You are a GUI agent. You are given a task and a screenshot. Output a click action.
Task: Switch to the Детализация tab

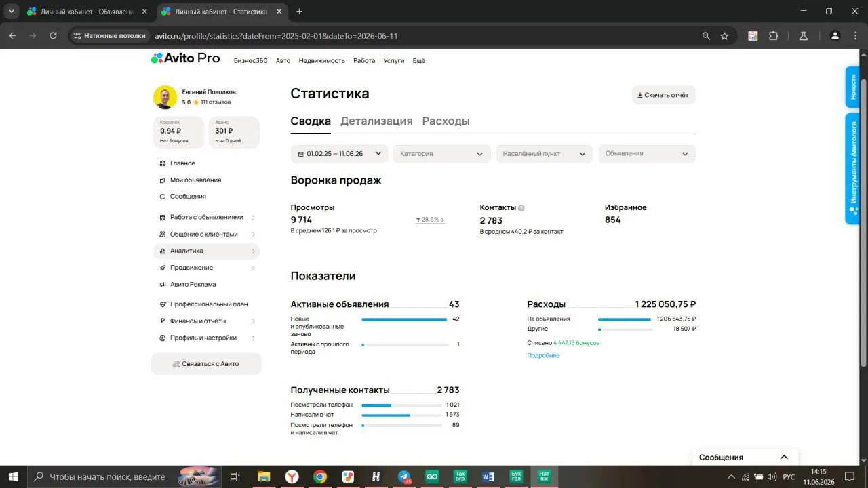(x=376, y=121)
